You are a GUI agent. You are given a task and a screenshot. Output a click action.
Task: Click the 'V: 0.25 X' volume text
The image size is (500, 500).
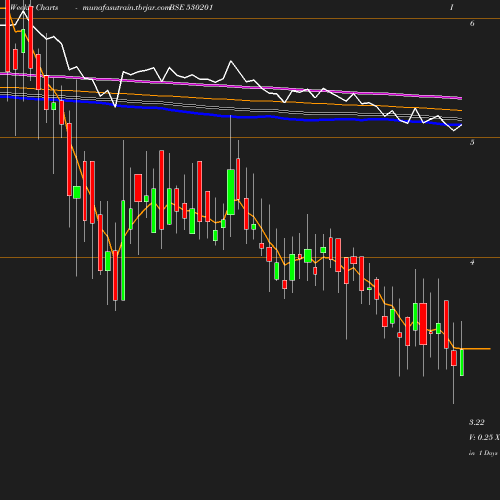484,437
